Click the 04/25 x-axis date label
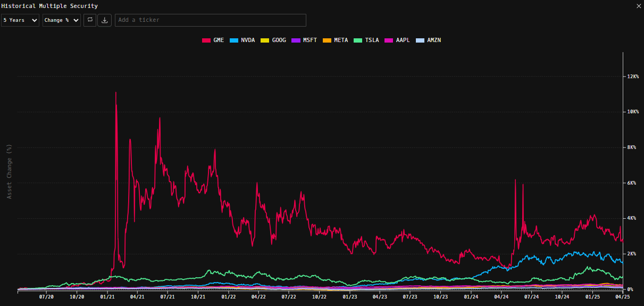The image size is (644, 306). point(623,297)
